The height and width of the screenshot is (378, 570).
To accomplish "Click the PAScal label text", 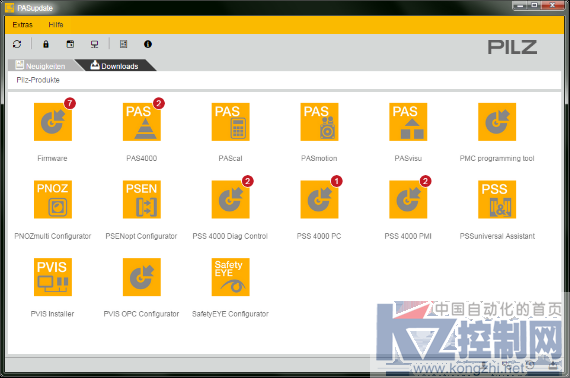I will point(230,158).
